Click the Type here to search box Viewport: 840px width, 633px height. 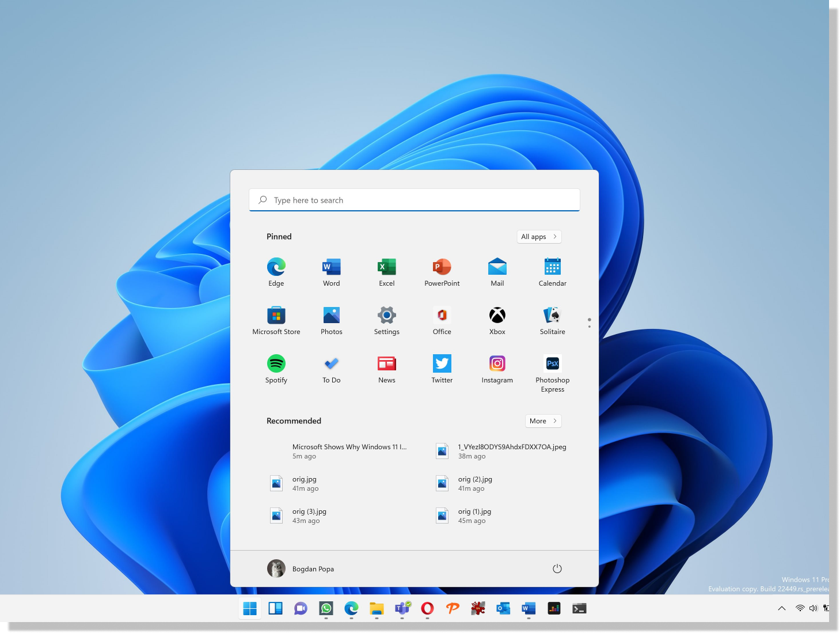pyautogui.click(x=415, y=200)
